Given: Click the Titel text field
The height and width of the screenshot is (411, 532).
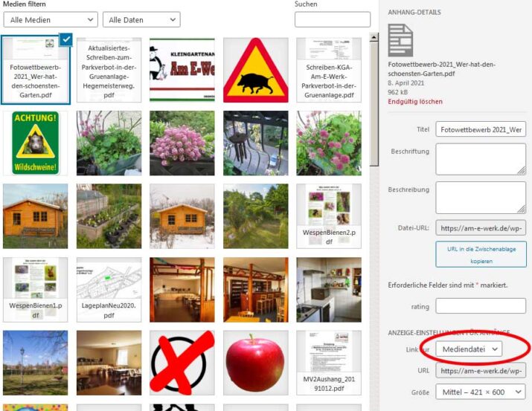Looking at the screenshot, I should pos(481,129).
